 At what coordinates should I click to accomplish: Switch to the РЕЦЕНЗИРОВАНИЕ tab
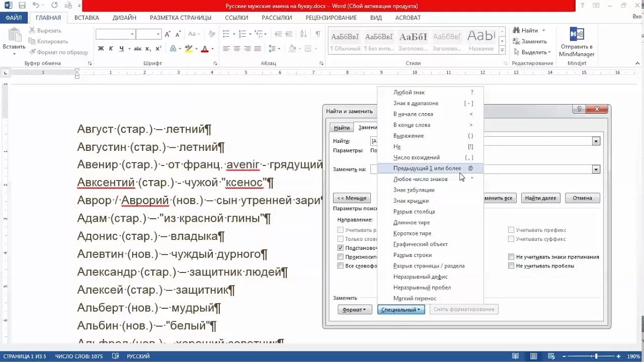pyautogui.click(x=331, y=18)
